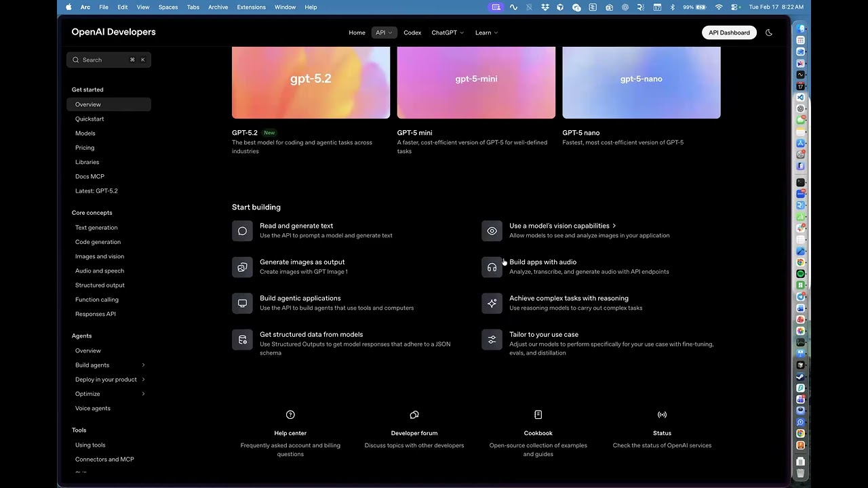Viewport: 868px width, 488px height.
Task: Open the File menu
Action: coord(104,7)
